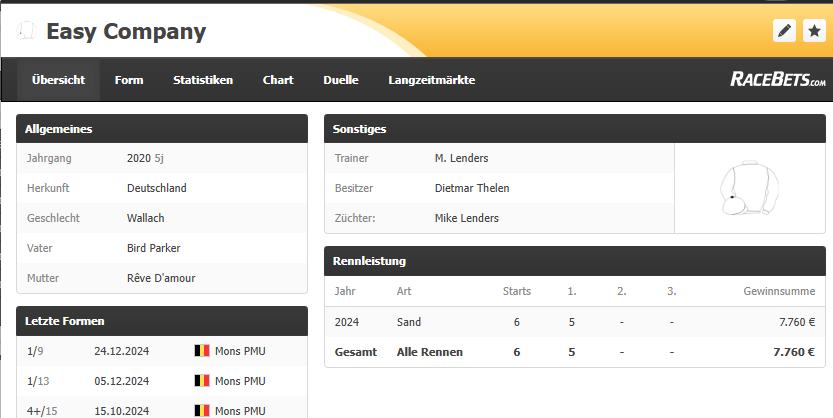
Task: Select the Chart tab
Action: 278,80
